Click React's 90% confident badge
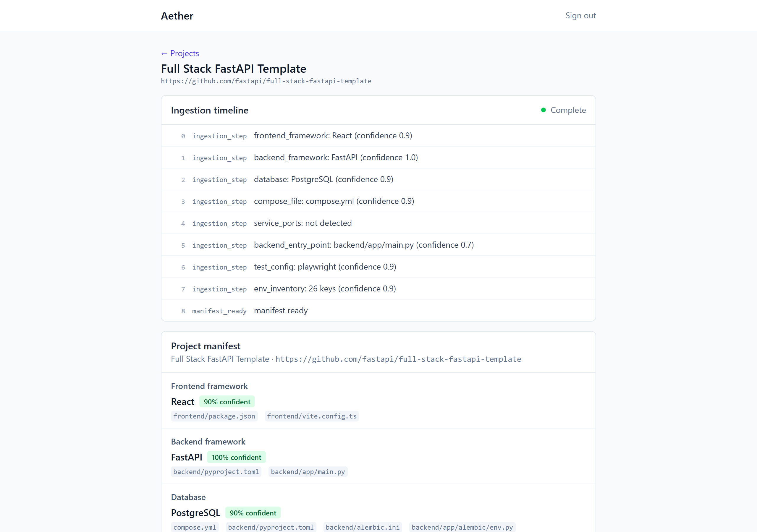Screen dimensions: 757x532 [x=227, y=401]
